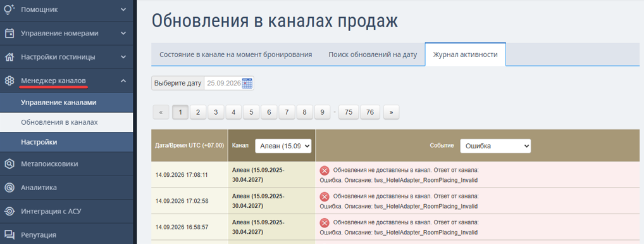
Task: Jump to page 75 in pagination
Action: [349, 112]
